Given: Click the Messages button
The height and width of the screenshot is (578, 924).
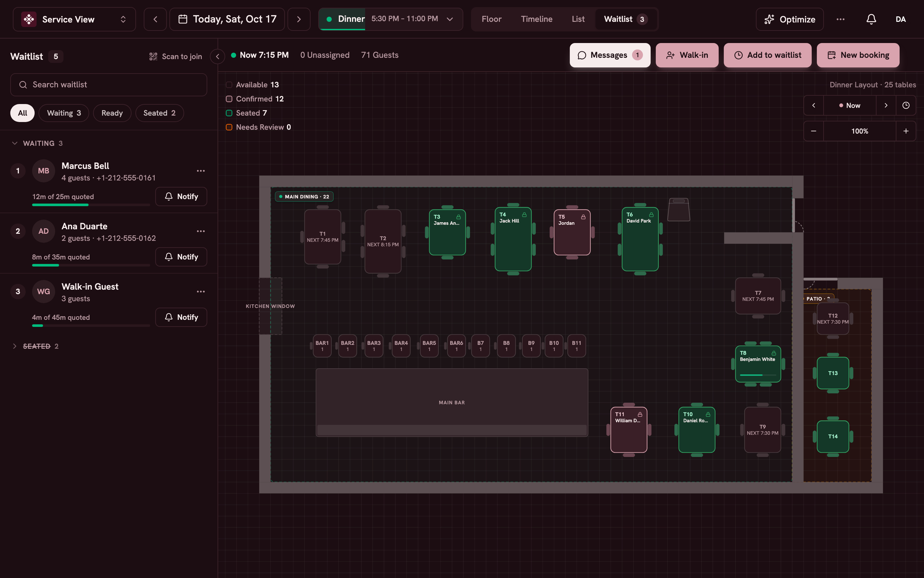Looking at the screenshot, I should point(610,56).
